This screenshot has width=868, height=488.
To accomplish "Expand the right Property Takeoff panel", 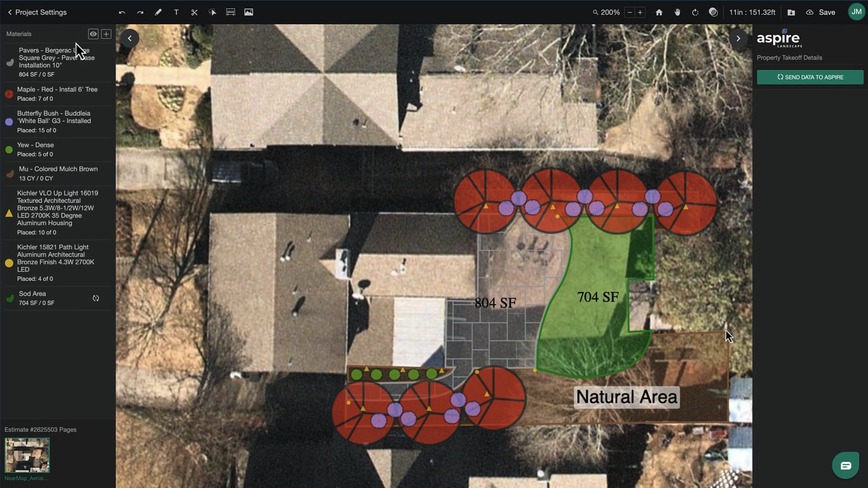I will pyautogui.click(x=739, y=38).
